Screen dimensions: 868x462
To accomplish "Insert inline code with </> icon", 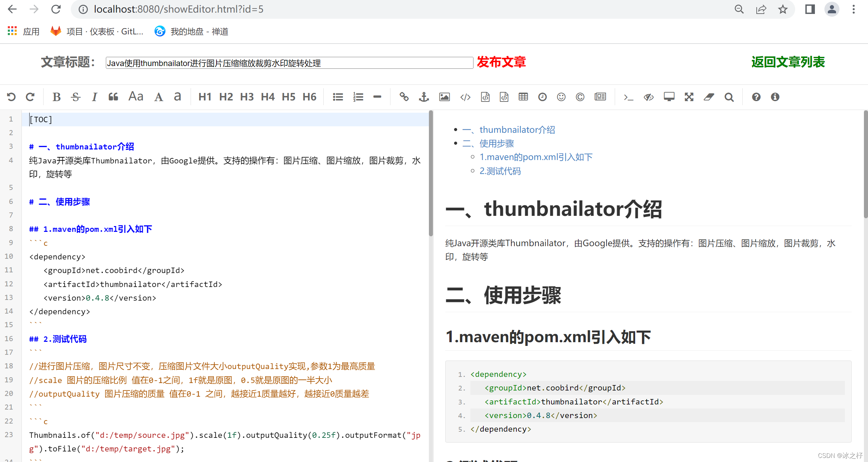I will point(465,97).
